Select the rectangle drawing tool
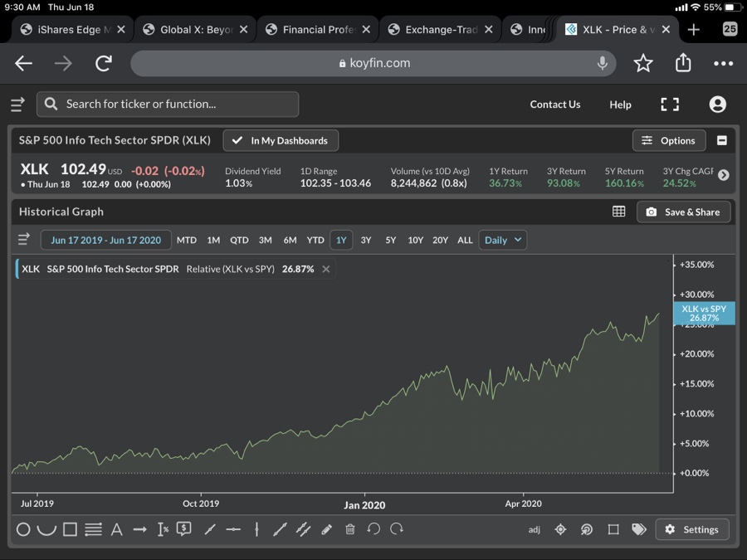The height and width of the screenshot is (560, 747). 70,529
